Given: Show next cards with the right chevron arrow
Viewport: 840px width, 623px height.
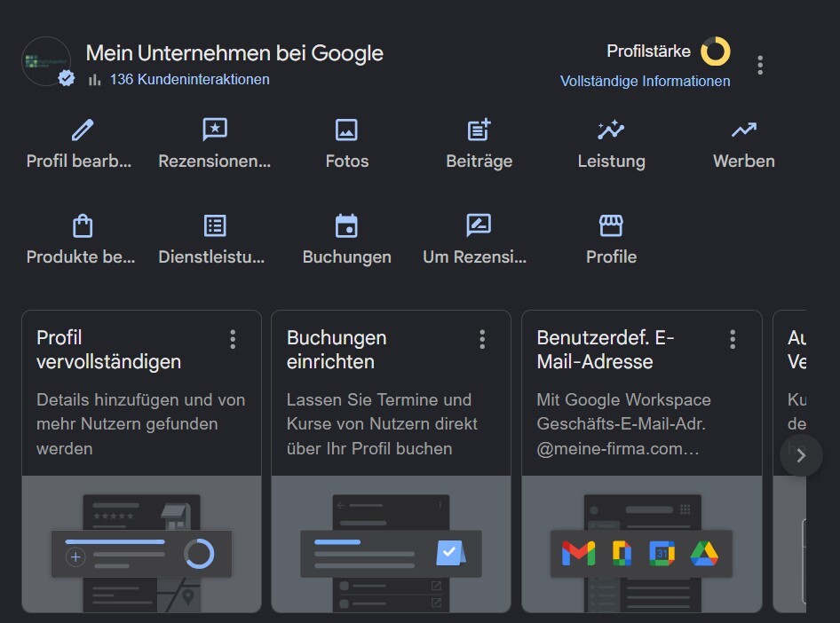Looking at the screenshot, I should [801, 455].
